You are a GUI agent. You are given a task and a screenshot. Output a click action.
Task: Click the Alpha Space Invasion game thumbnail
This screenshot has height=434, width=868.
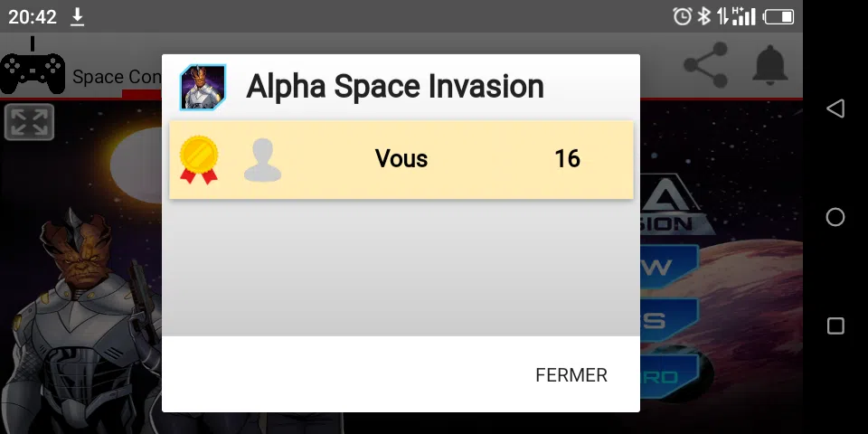pyautogui.click(x=203, y=87)
